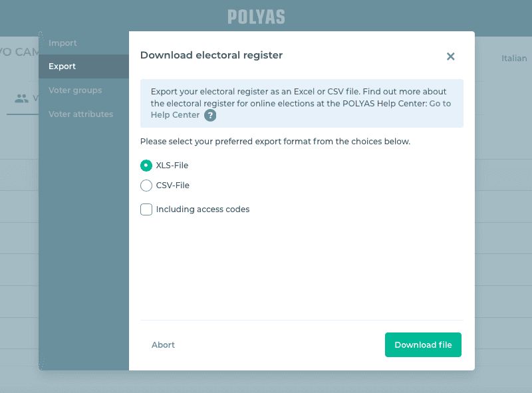This screenshot has width=532, height=393.
Task: Open the Import section in sidebar
Action: coord(63,43)
